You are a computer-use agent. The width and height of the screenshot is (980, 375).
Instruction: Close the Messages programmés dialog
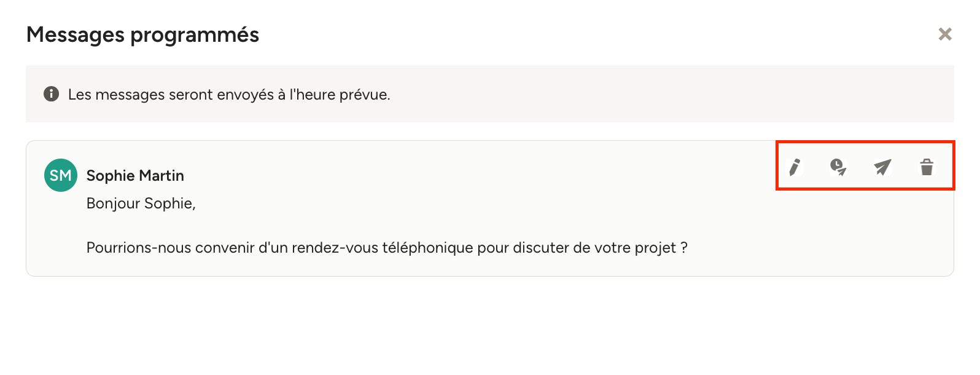point(945,34)
